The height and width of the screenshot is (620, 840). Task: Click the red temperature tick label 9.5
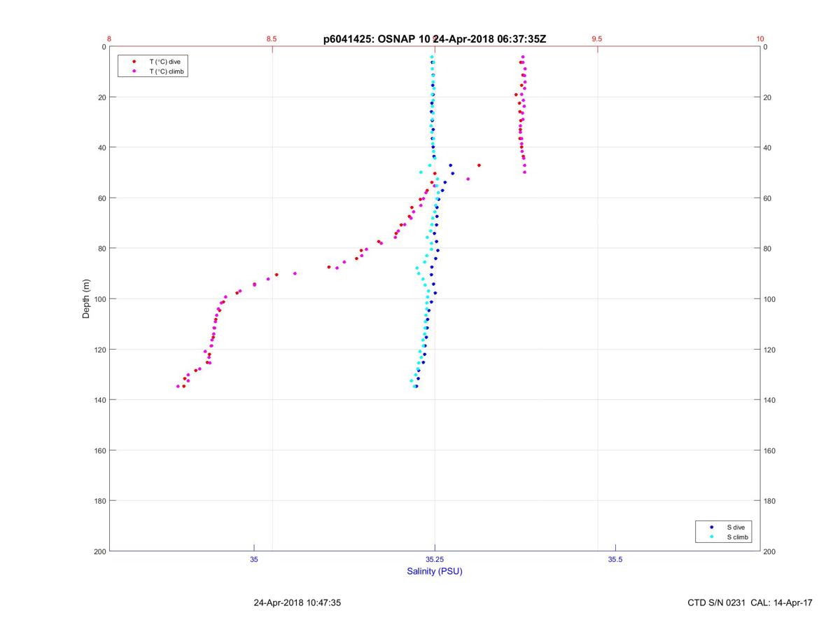coord(596,39)
